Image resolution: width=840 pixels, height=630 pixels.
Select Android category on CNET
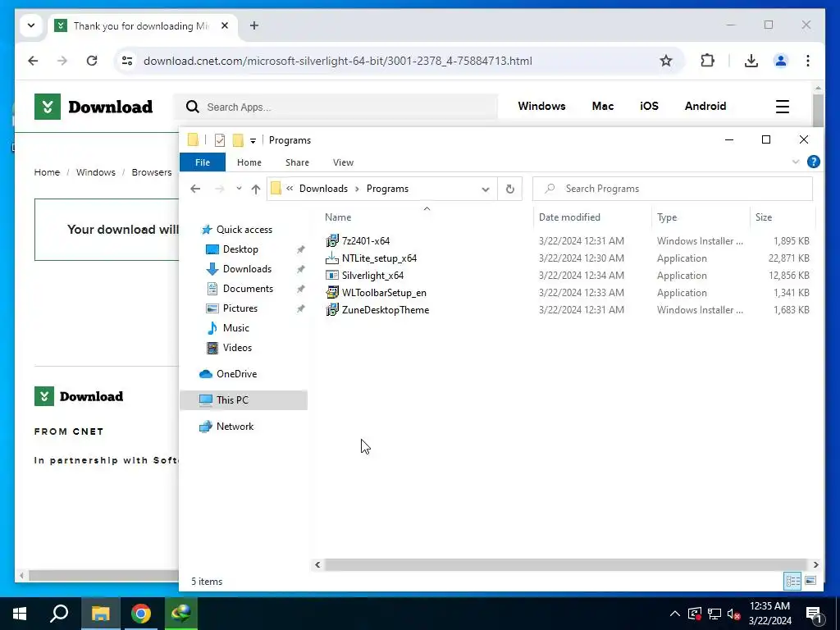[705, 106]
